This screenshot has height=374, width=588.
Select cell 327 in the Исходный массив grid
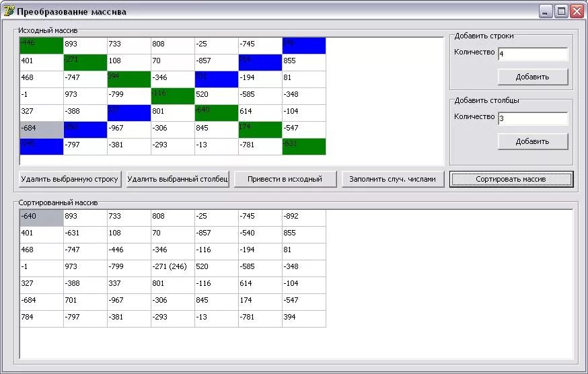click(42, 113)
